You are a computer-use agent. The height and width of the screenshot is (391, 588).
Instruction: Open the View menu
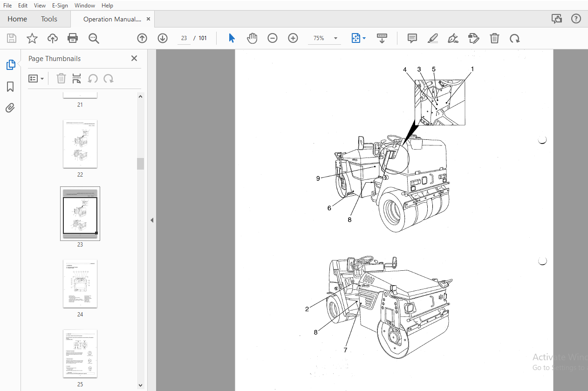tap(40, 5)
